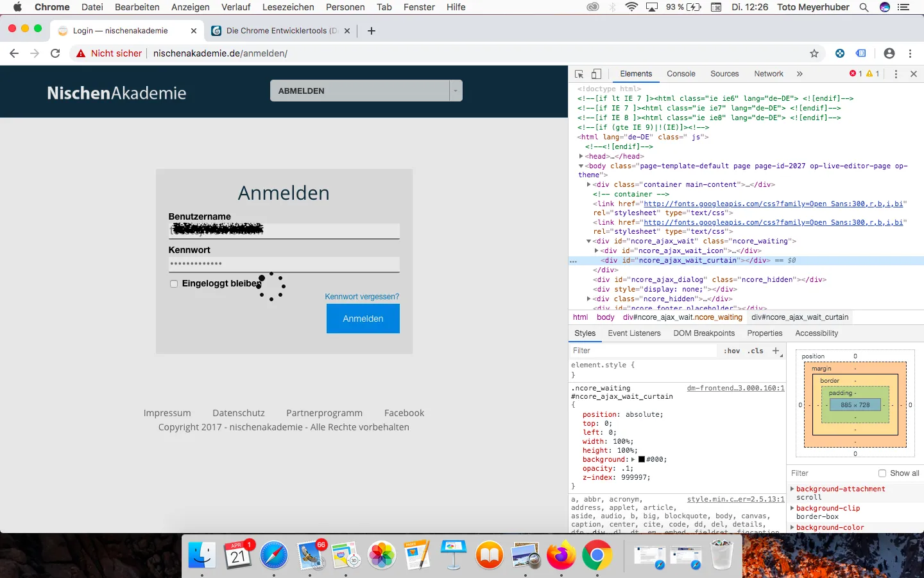This screenshot has height=578, width=924.
Task: Tick the 'Eingeloggt bleiben' checkbox
Action: point(174,284)
